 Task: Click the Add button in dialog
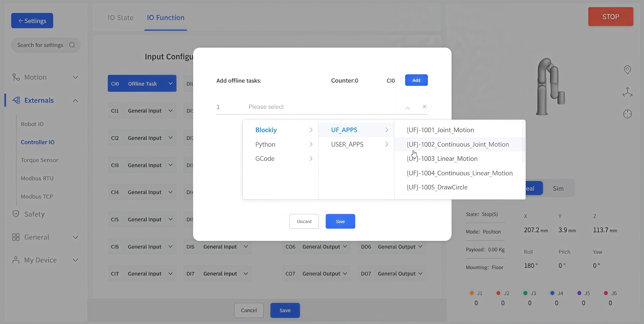coord(416,80)
